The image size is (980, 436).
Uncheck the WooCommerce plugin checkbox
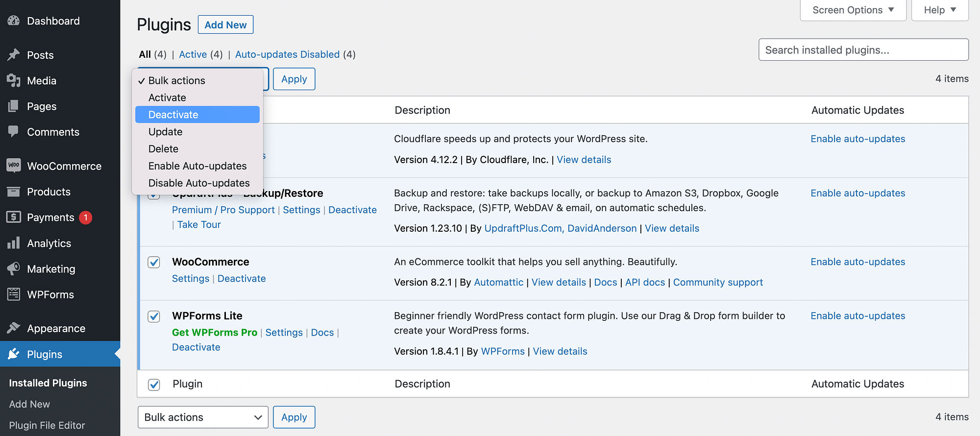[154, 262]
